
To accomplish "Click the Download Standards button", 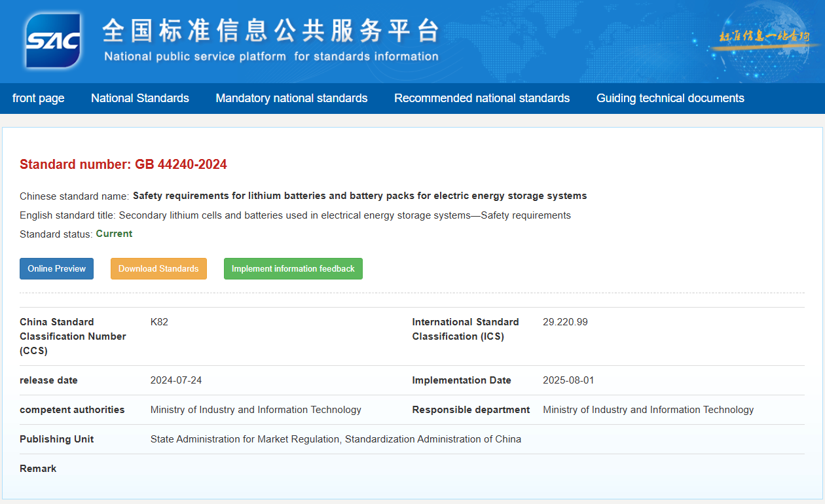I will (x=158, y=268).
